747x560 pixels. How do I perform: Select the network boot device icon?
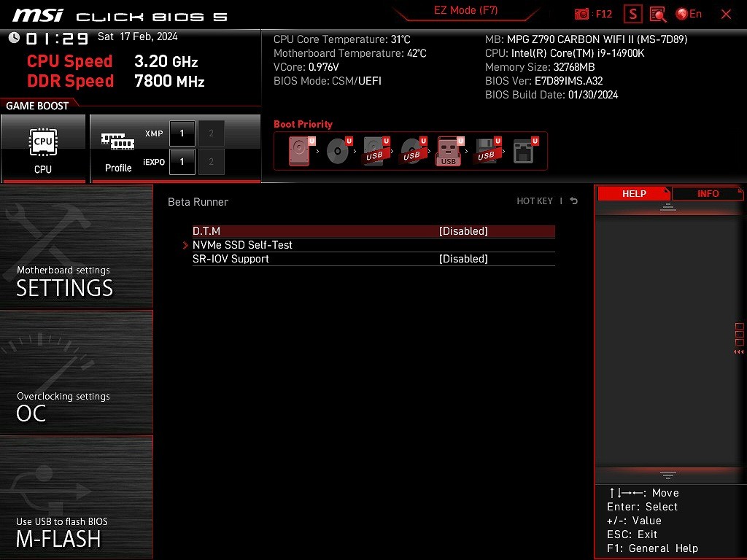(x=525, y=151)
